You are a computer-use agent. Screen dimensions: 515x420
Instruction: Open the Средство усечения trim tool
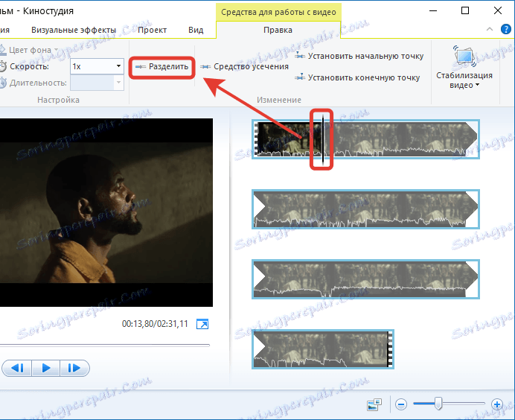pyautogui.click(x=244, y=67)
